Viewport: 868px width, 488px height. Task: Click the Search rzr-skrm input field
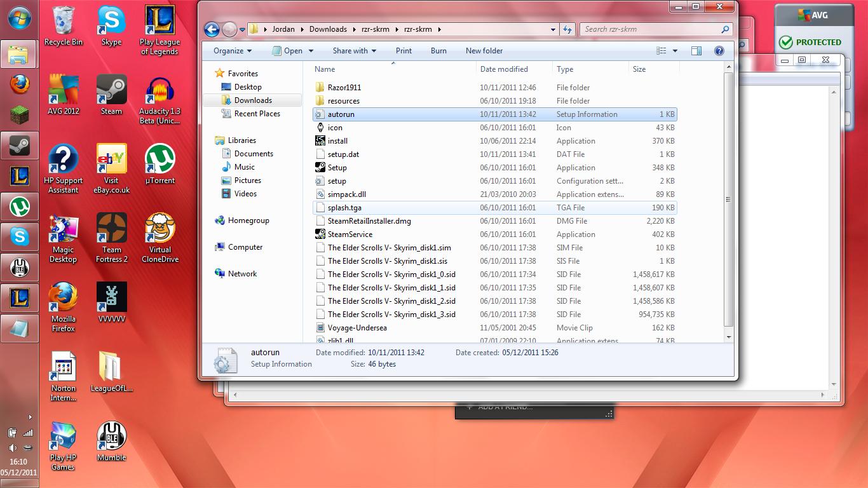point(656,29)
